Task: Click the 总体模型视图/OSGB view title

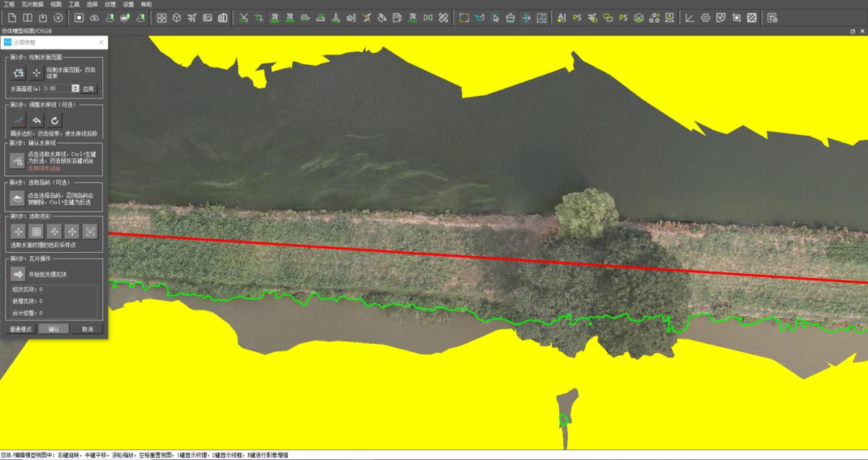Action: tap(27, 31)
